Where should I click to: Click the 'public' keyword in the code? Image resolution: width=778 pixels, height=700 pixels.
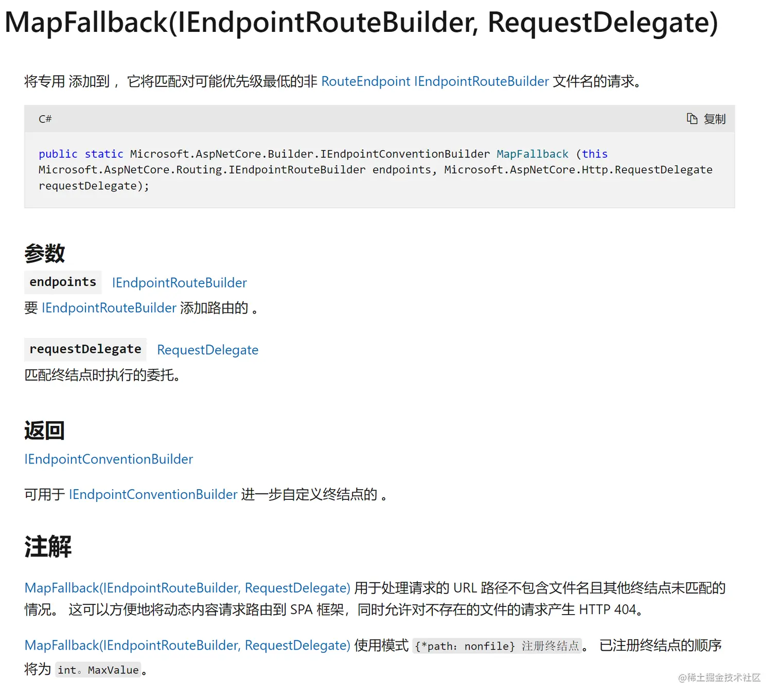58,154
